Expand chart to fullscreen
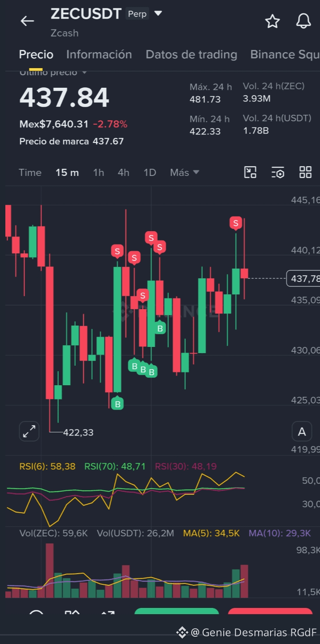 point(29,431)
